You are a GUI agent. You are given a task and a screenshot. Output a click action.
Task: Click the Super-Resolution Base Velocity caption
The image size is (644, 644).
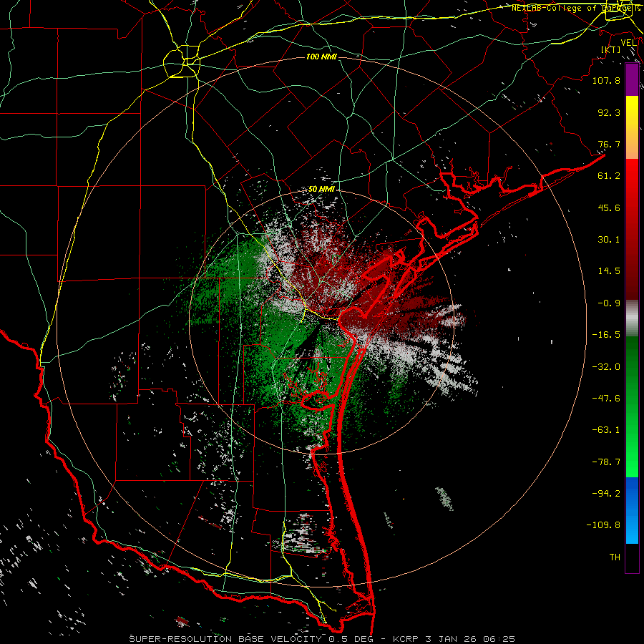click(322, 639)
